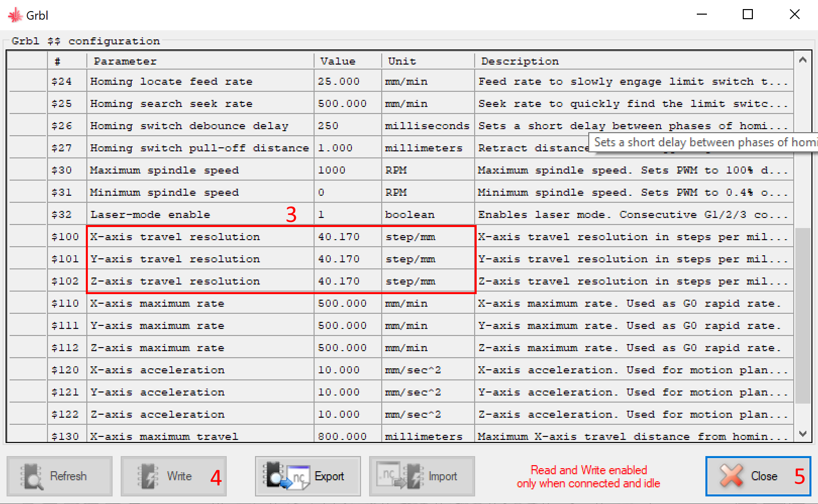This screenshot has width=818, height=504.
Task: Click the mm/sec^2 unit in the $122 row
Action: pyautogui.click(x=428, y=414)
